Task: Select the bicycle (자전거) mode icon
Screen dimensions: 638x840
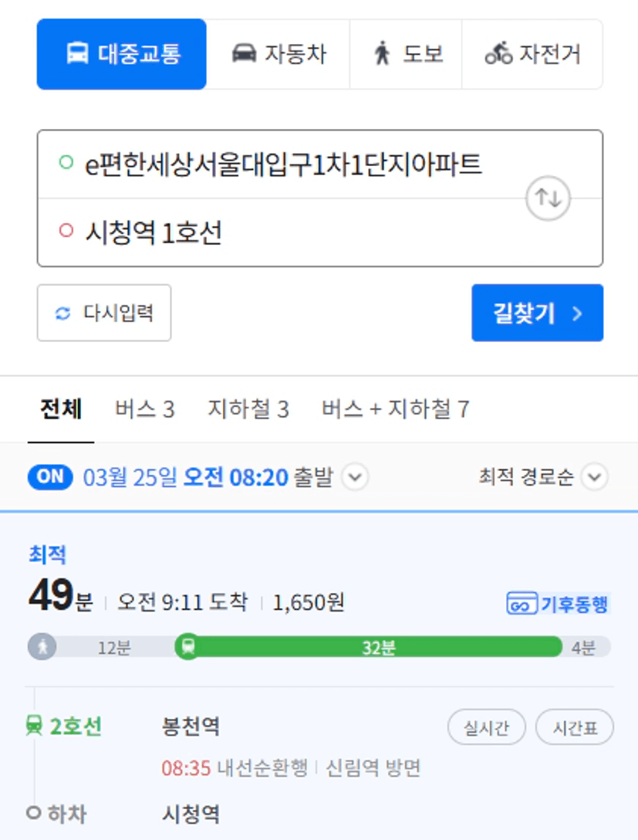Action: point(498,53)
